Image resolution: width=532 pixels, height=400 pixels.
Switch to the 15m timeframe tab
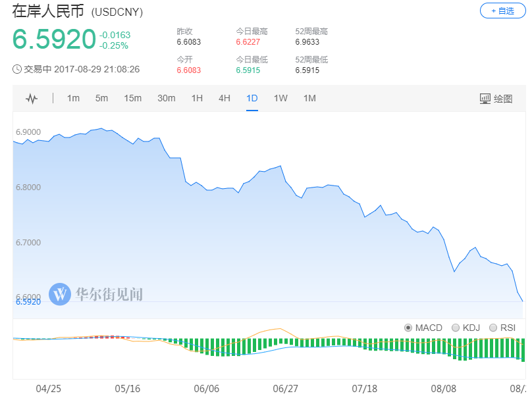(x=132, y=98)
